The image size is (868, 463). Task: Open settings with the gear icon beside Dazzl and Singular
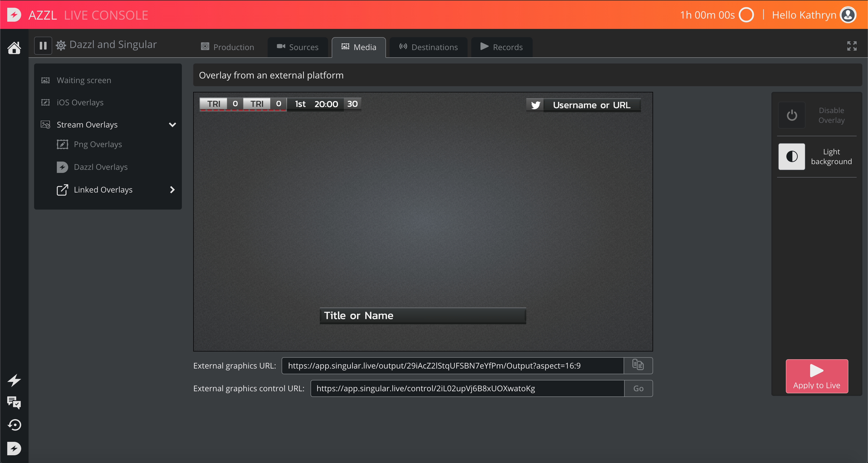click(61, 45)
